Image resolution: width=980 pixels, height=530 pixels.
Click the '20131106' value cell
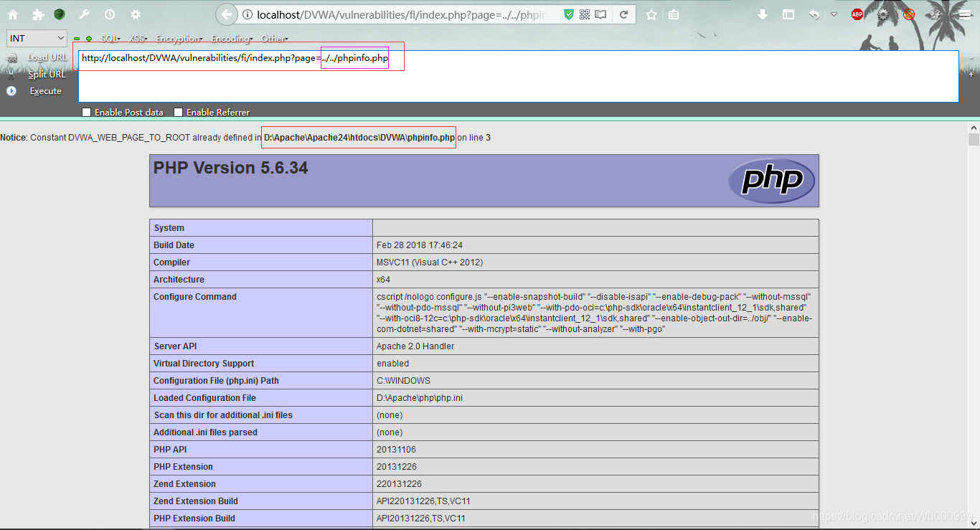click(595, 450)
